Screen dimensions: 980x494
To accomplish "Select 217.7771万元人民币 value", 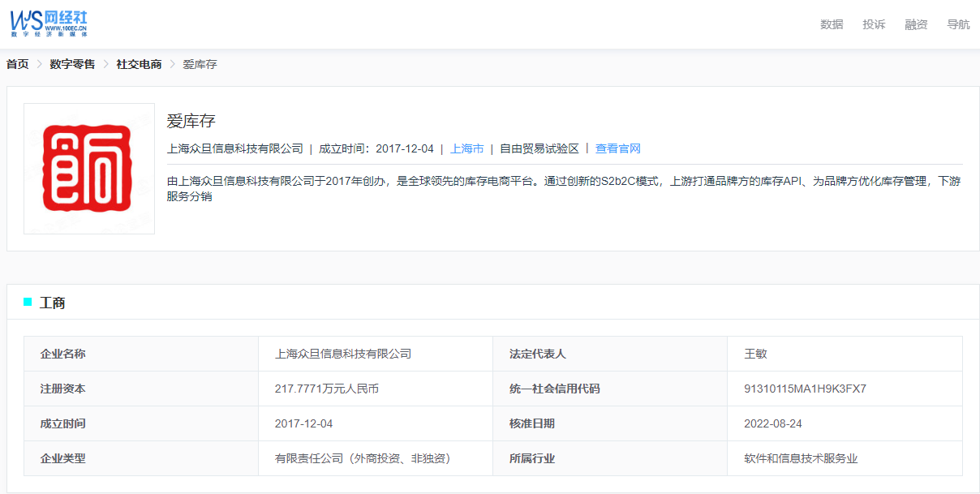I will [327, 389].
